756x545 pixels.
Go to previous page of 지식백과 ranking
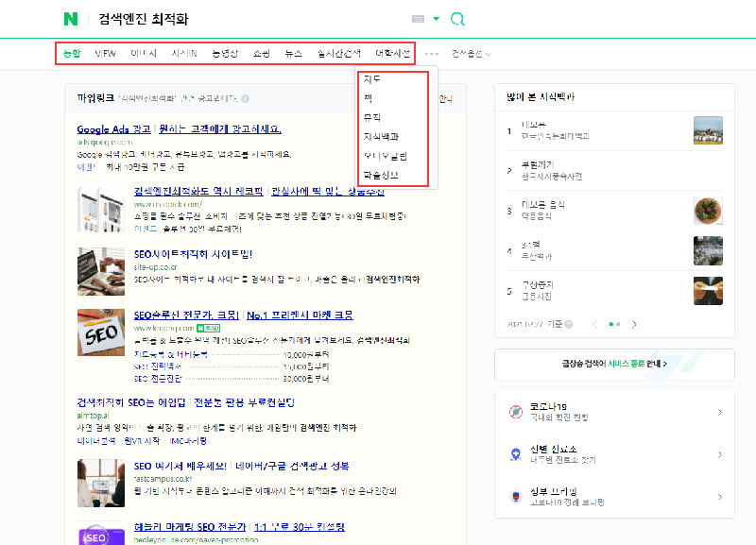point(594,324)
